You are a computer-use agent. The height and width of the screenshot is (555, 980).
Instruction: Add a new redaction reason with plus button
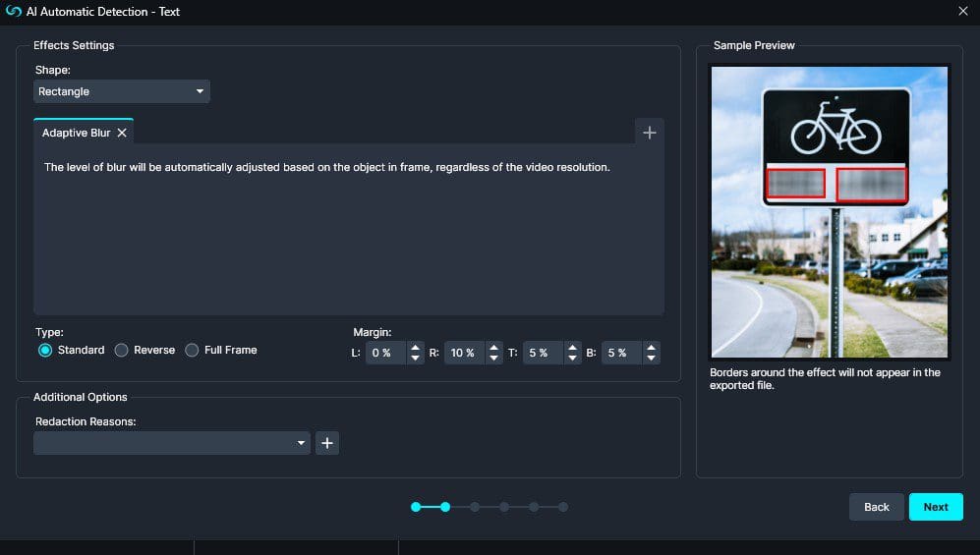tap(327, 443)
